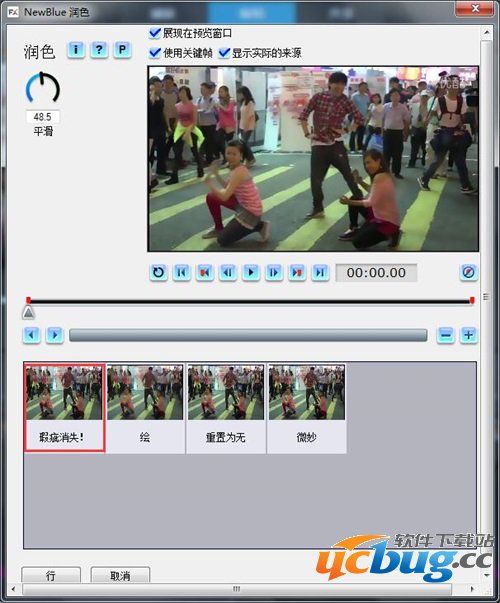Step back one frame
Image resolution: width=500 pixels, height=603 pixels.
228,273
